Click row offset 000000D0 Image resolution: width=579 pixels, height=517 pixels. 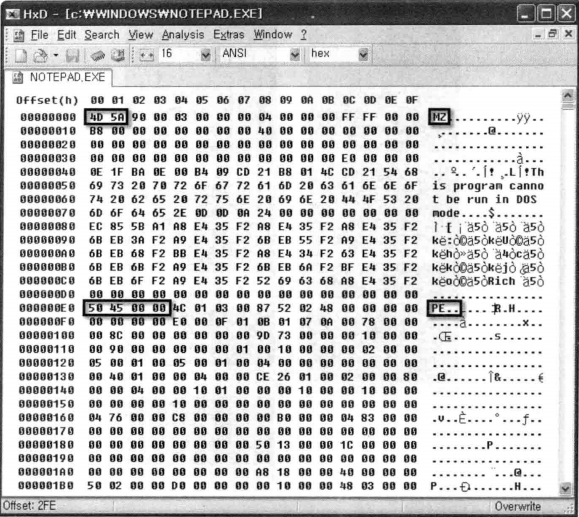click(47, 295)
